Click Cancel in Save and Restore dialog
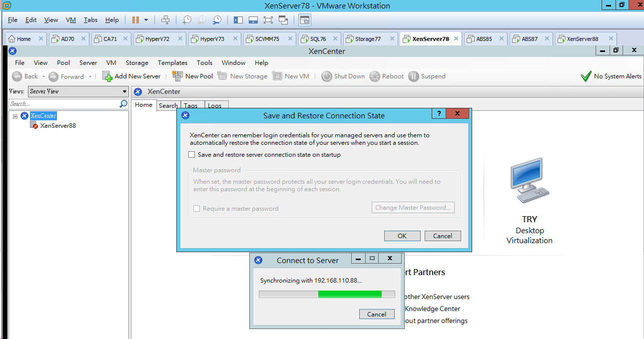 pyautogui.click(x=443, y=236)
